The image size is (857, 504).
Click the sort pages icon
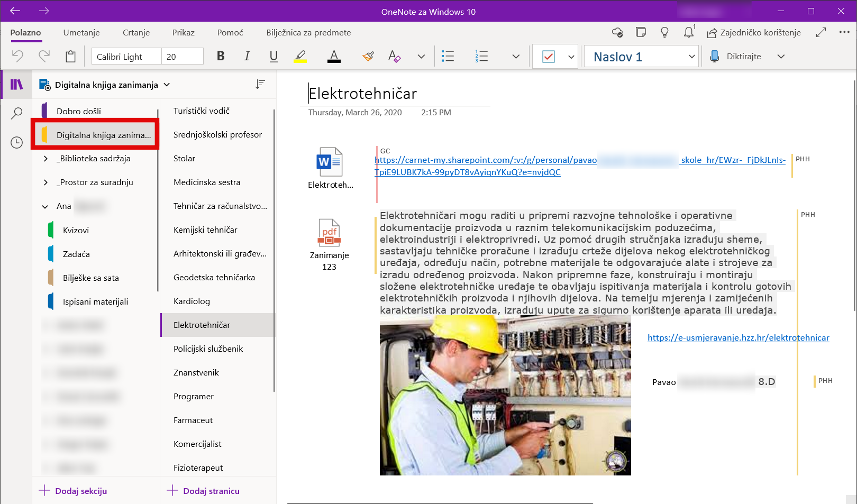click(260, 85)
